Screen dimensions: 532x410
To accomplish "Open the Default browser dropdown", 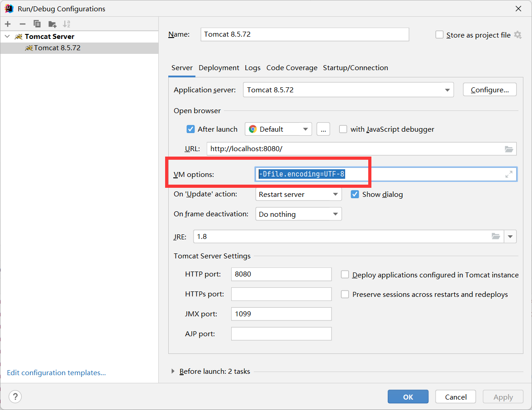I will (278, 129).
